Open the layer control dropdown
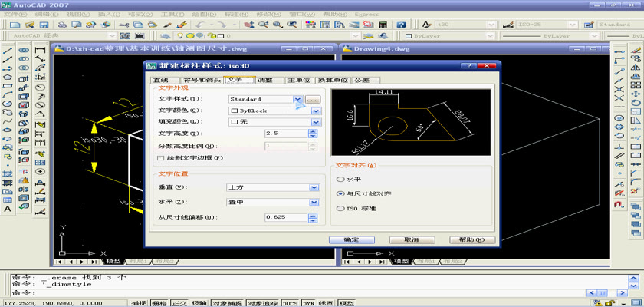The width and height of the screenshot is (644, 307). tap(355, 36)
